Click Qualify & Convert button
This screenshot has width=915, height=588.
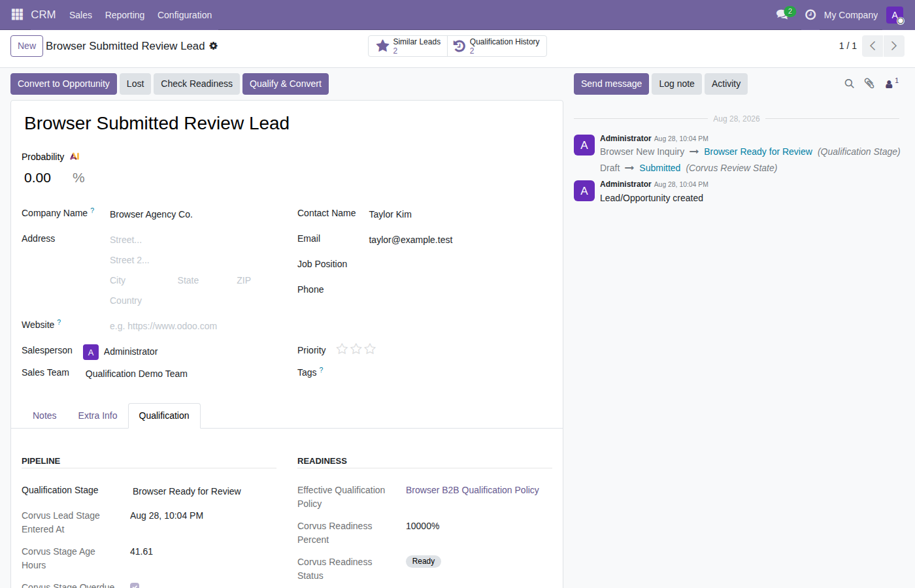(x=286, y=84)
